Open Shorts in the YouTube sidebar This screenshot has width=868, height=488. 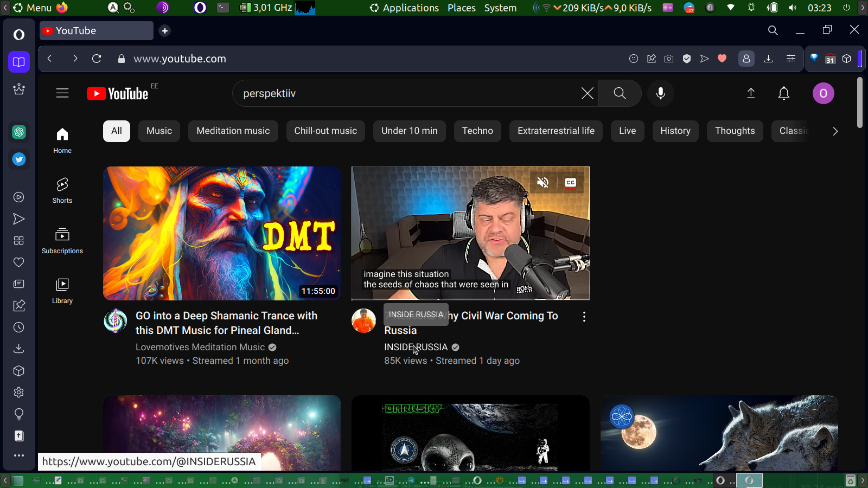[x=62, y=190]
